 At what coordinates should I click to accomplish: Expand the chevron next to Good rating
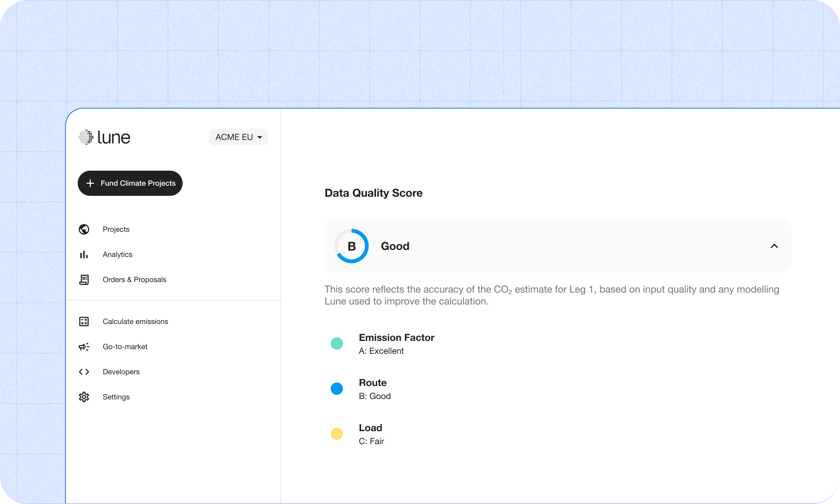[x=775, y=246]
